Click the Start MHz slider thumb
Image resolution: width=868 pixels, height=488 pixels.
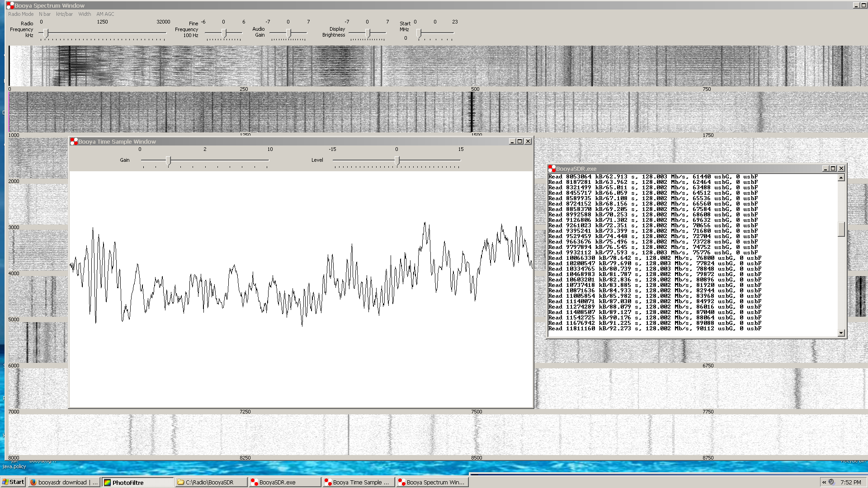tap(419, 33)
